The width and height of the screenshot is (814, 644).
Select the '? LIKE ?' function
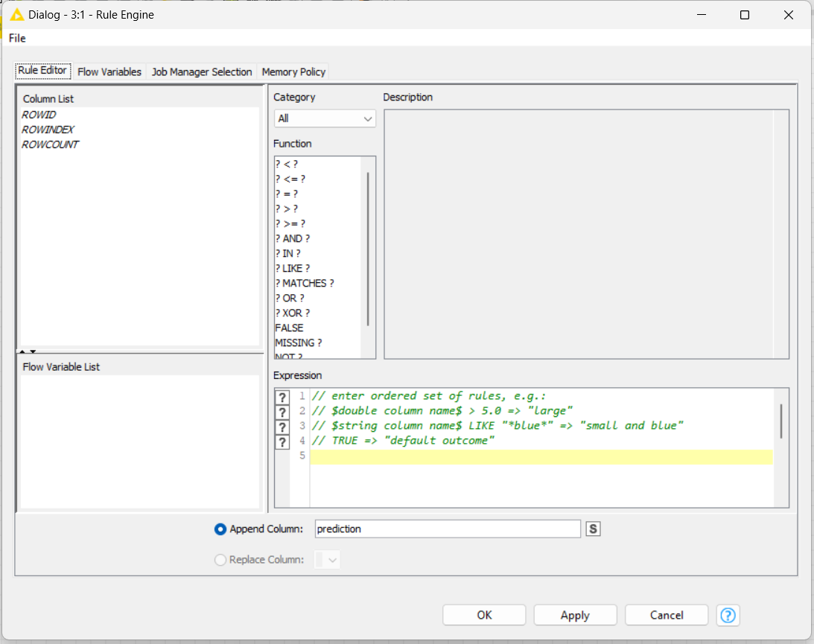click(293, 269)
